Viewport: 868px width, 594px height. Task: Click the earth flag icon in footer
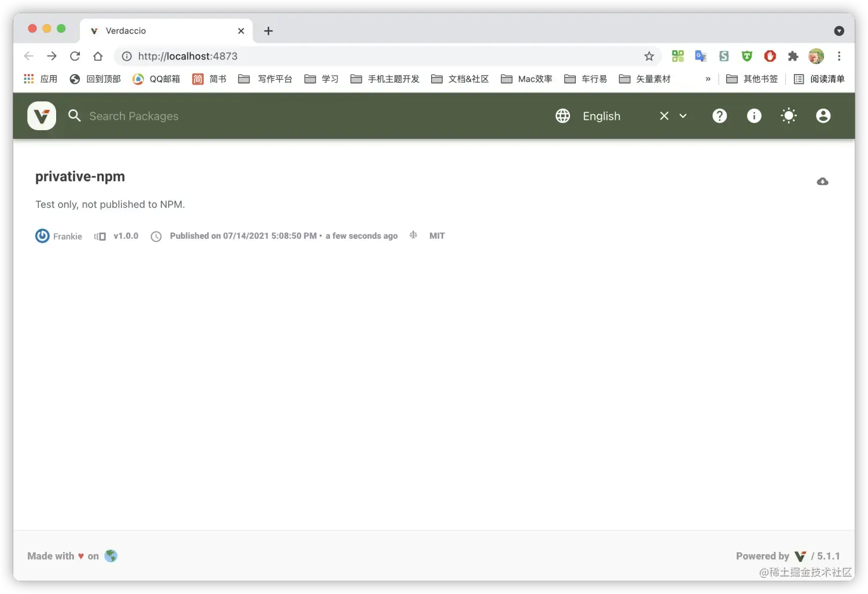coord(111,556)
